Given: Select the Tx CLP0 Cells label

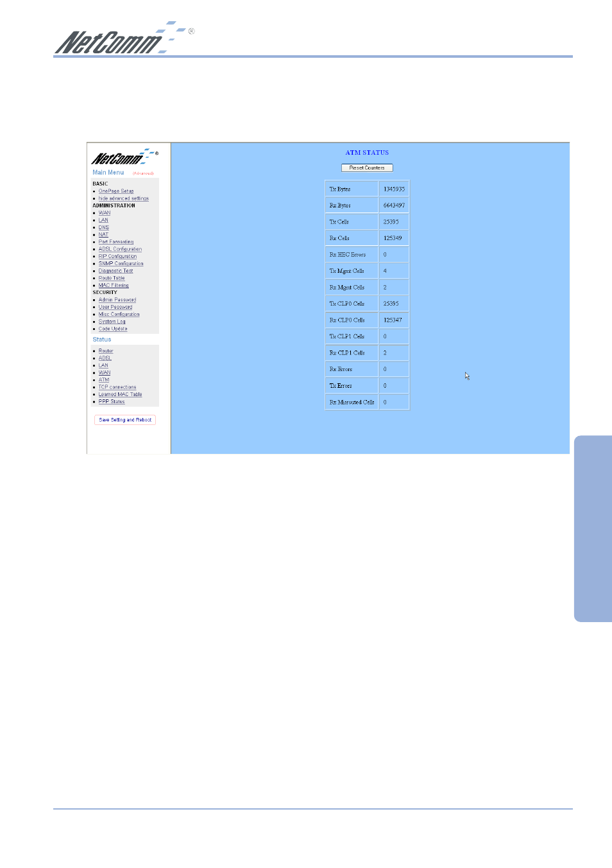Looking at the screenshot, I should [347, 304].
